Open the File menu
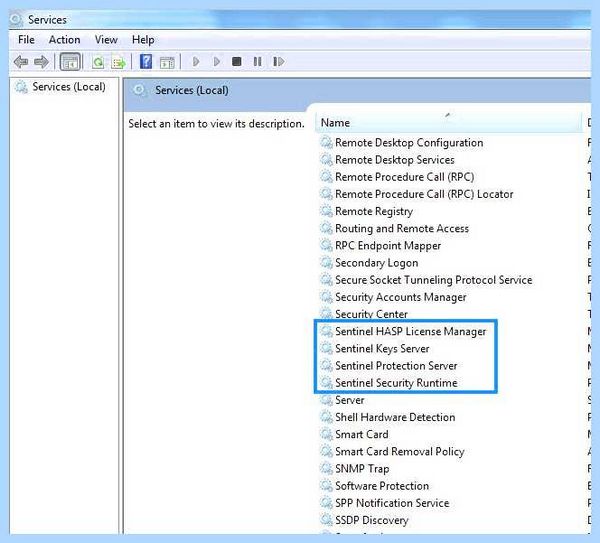The image size is (600, 543). (x=26, y=40)
